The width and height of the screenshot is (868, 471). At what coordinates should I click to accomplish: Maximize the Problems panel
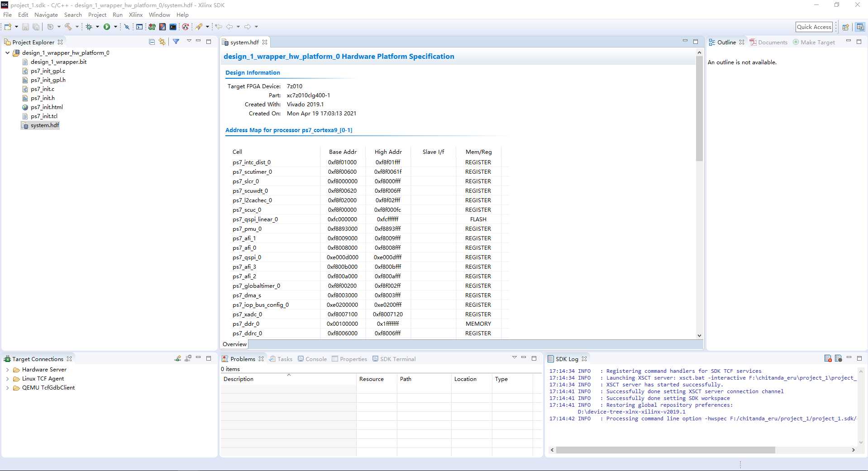pos(534,358)
